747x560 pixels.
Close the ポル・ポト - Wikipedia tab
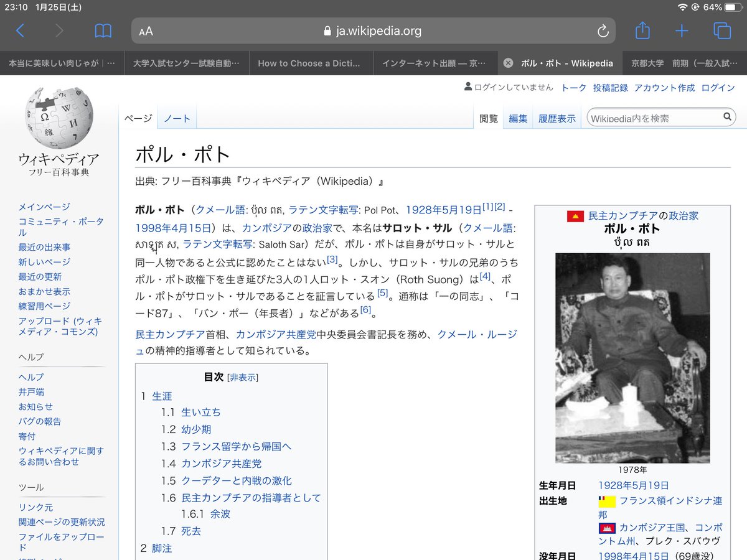508,63
